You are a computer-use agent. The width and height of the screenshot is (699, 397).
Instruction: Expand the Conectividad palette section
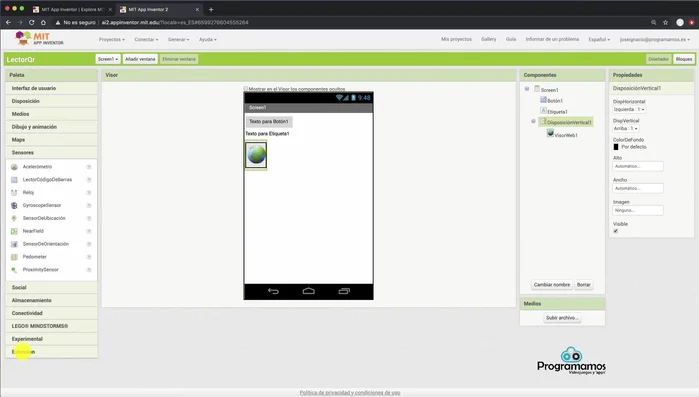coord(52,313)
